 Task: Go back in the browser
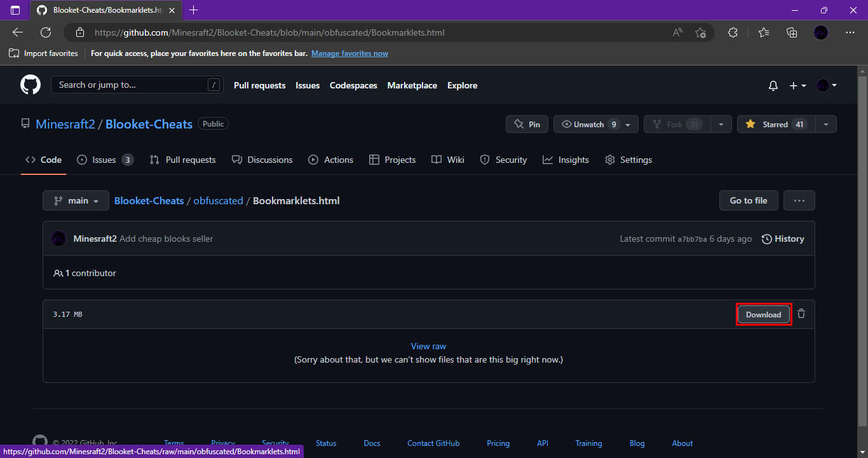pyautogui.click(x=18, y=32)
